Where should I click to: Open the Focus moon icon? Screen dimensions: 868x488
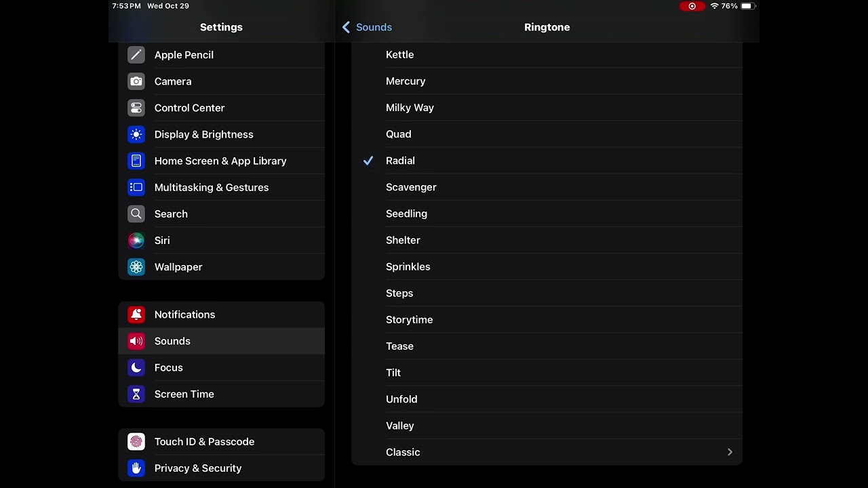(136, 367)
